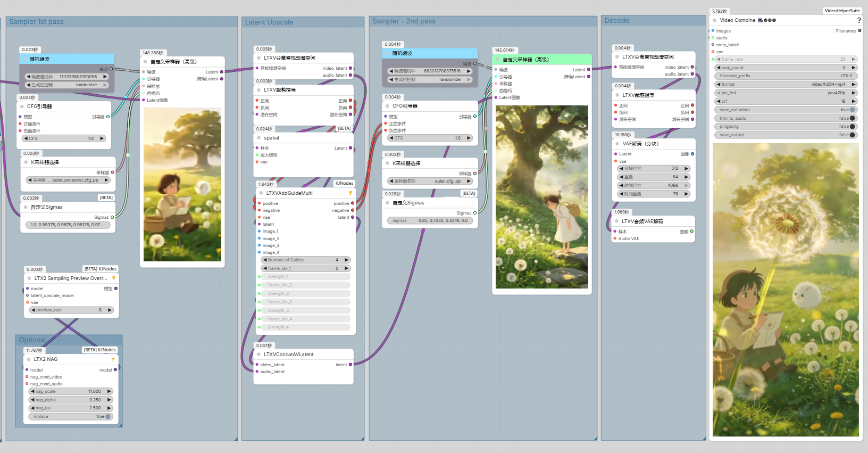Viewport: 868px width, 453px height.
Task: Open the format dropdown showing video/h264-mp4
Action: [786, 84]
